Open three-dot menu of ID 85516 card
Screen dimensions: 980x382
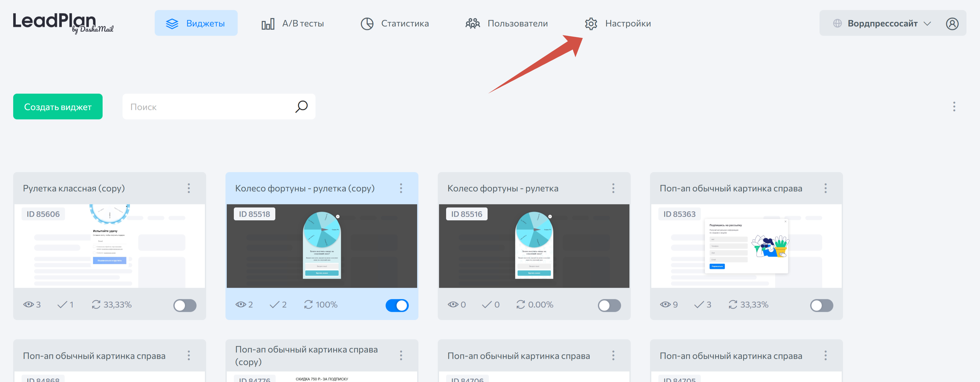(613, 188)
